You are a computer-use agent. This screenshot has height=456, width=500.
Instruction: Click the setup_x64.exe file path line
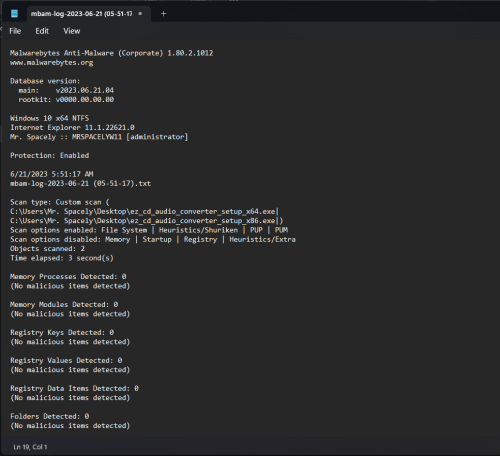point(144,212)
